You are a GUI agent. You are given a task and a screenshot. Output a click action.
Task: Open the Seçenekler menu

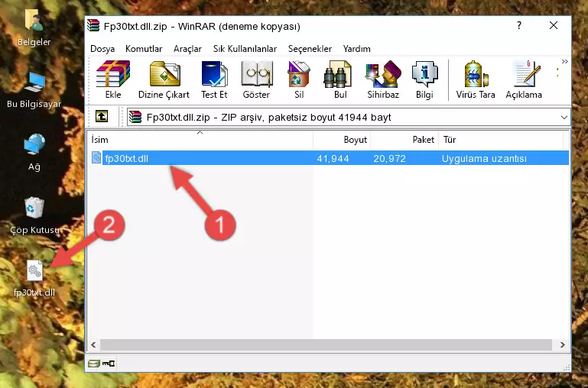point(310,49)
